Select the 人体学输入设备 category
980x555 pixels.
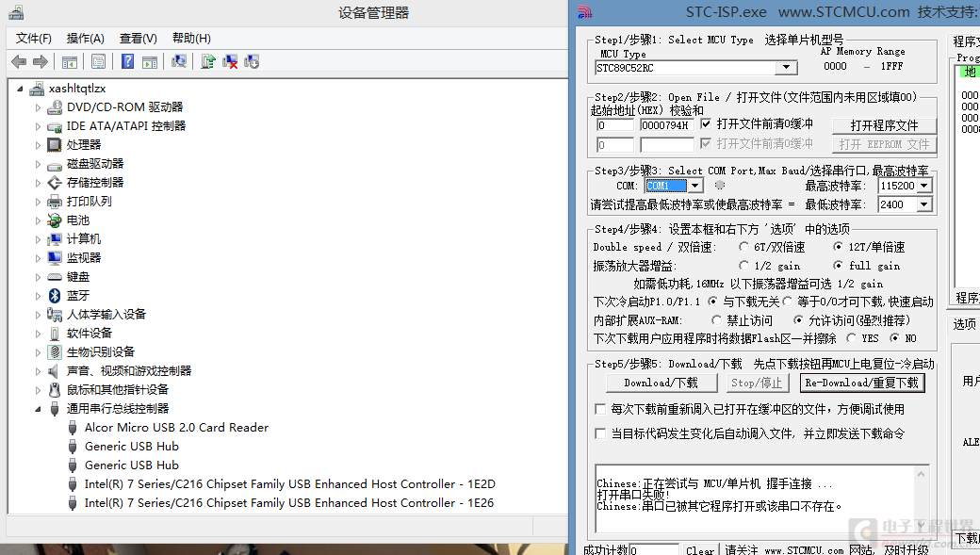tap(106, 315)
